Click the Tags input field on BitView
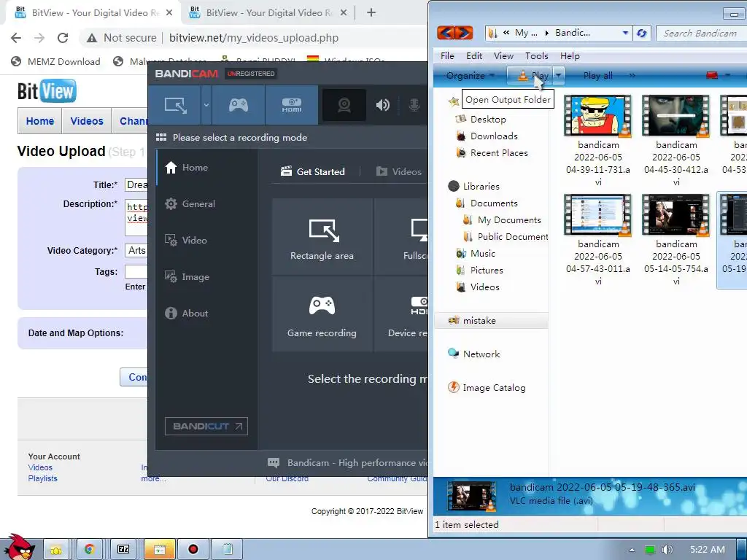Image resolution: width=747 pixels, height=560 pixels. pyautogui.click(x=136, y=272)
